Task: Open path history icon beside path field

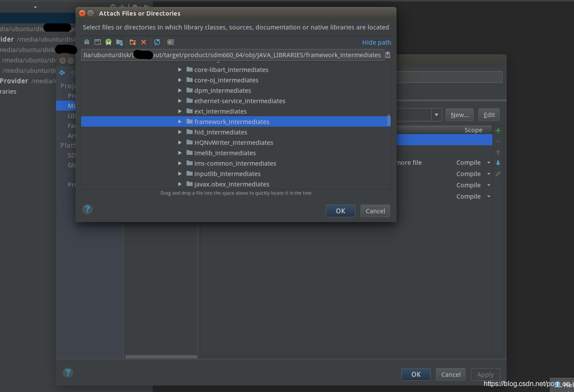Action: click(387, 55)
